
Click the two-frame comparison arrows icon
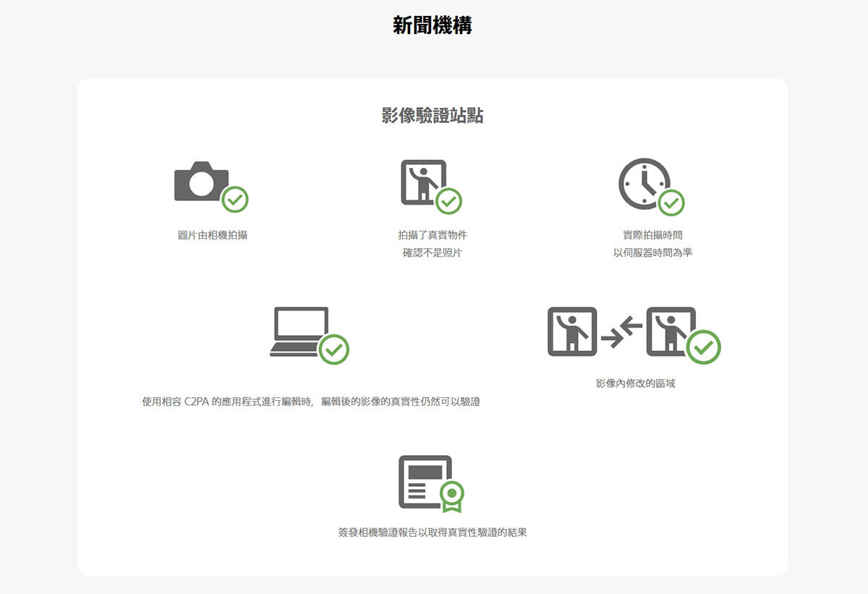(x=634, y=335)
